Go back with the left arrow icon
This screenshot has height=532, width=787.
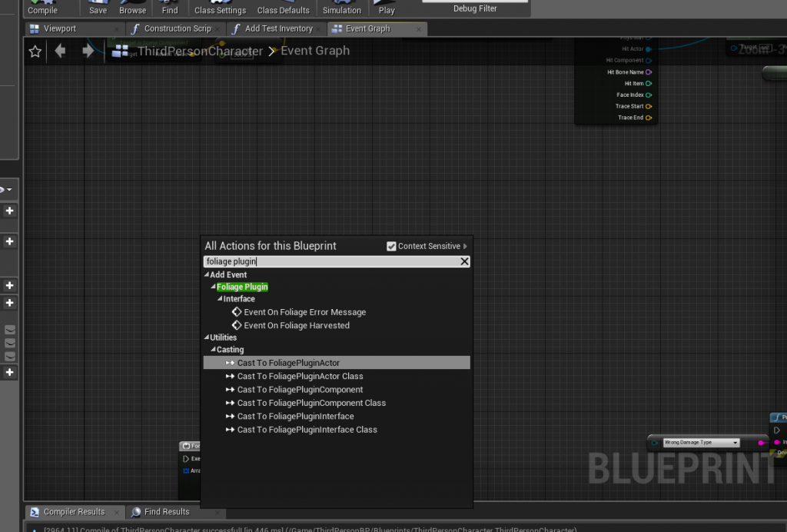coord(60,51)
